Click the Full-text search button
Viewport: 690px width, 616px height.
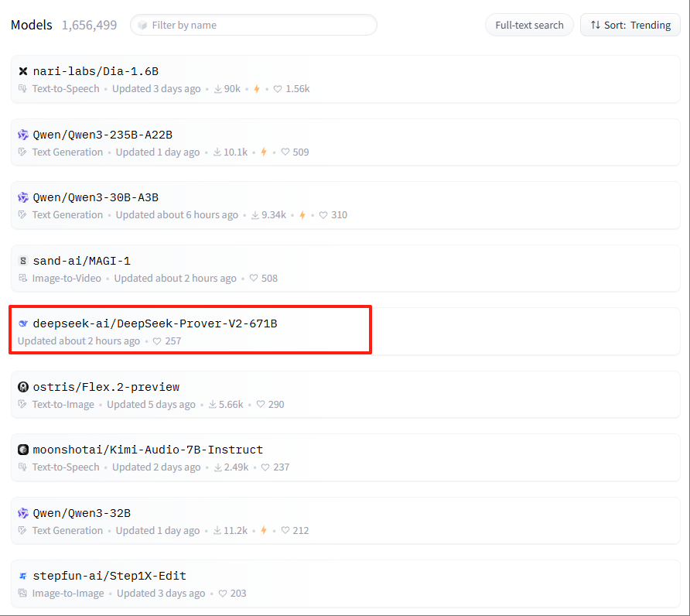(x=529, y=25)
